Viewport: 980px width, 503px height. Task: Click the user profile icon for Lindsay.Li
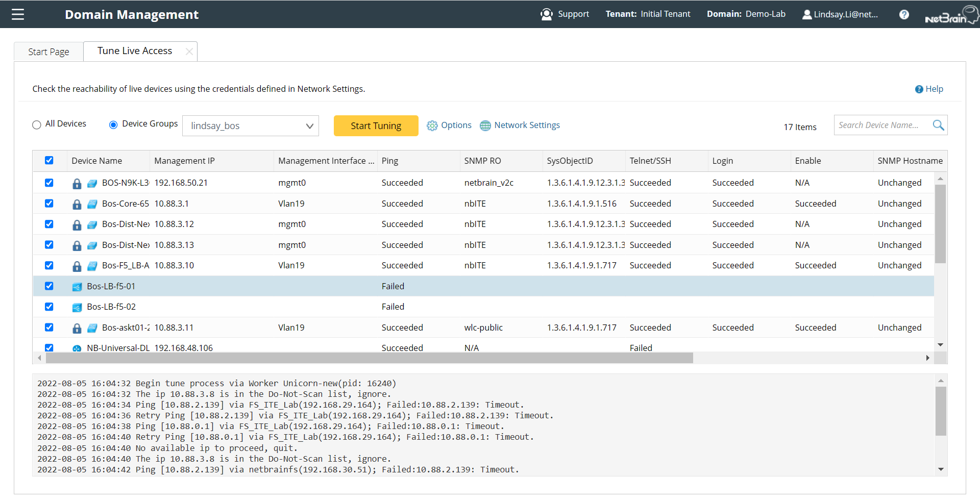(x=807, y=14)
